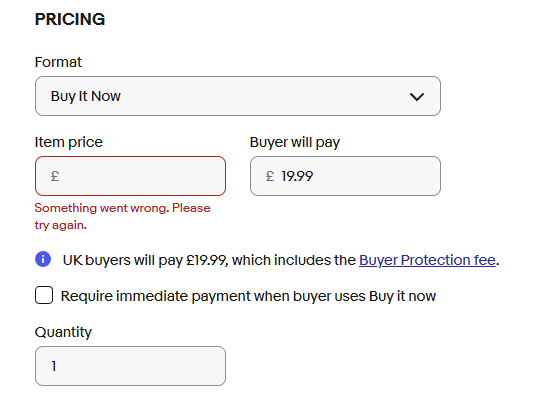Click the Something went wrong error message

click(x=122, y=216)
